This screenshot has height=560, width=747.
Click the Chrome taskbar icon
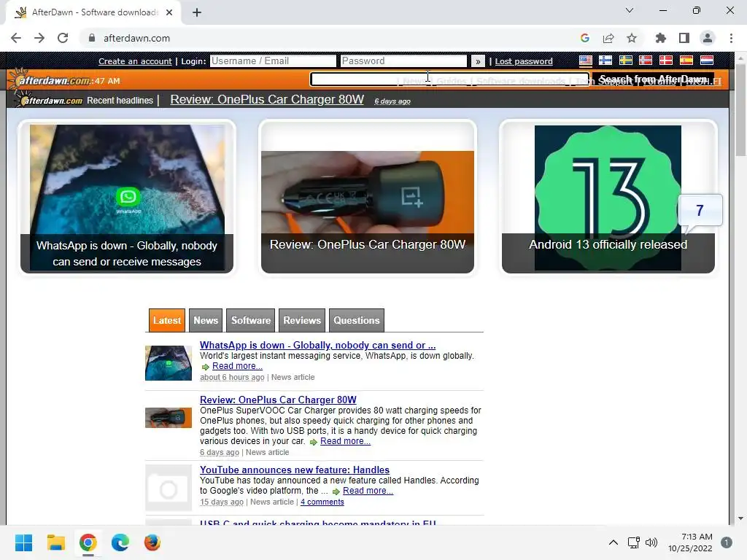coord(88,542)
